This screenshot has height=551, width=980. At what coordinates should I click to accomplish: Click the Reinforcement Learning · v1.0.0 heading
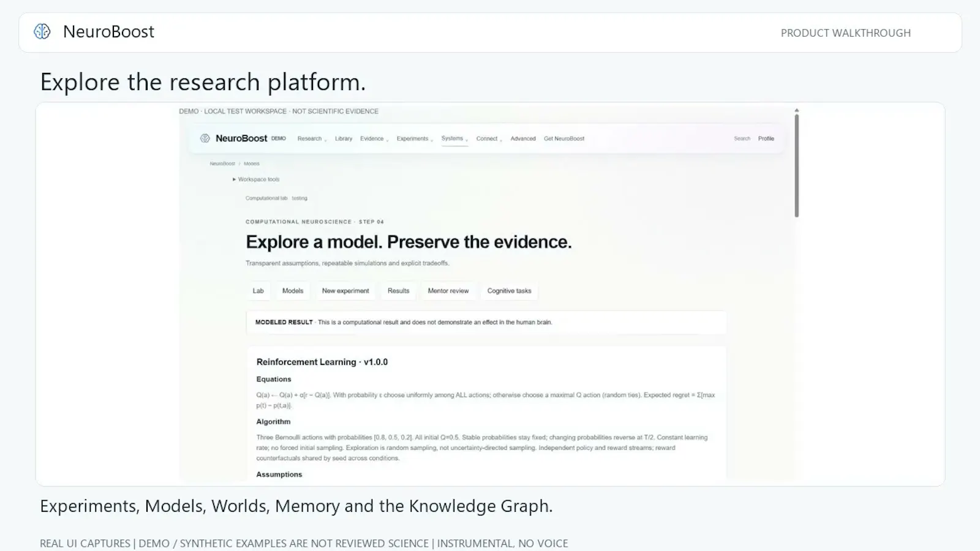coord(322,362)
